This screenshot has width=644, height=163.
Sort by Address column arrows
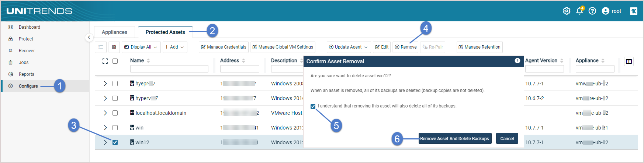[x=243, y=61]
